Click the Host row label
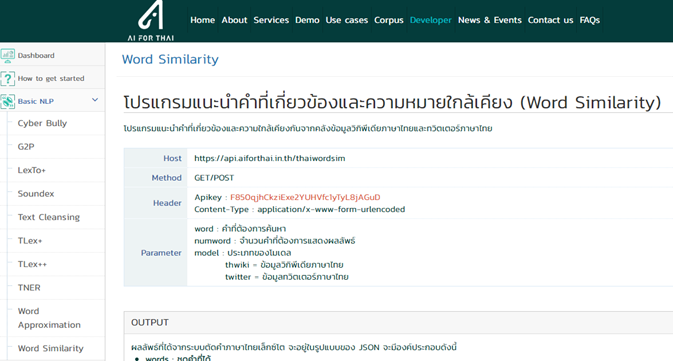The height and width of the screenshot is (361, 673). (172, 158)
